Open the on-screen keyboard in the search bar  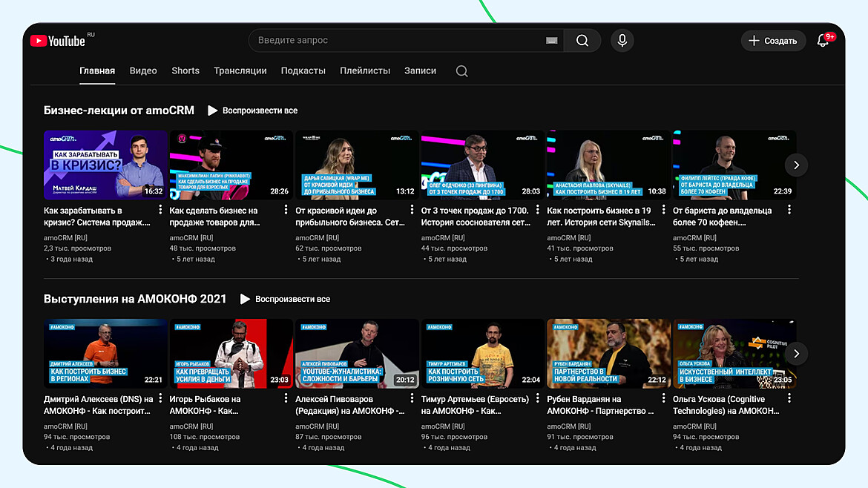click(551, 41)
